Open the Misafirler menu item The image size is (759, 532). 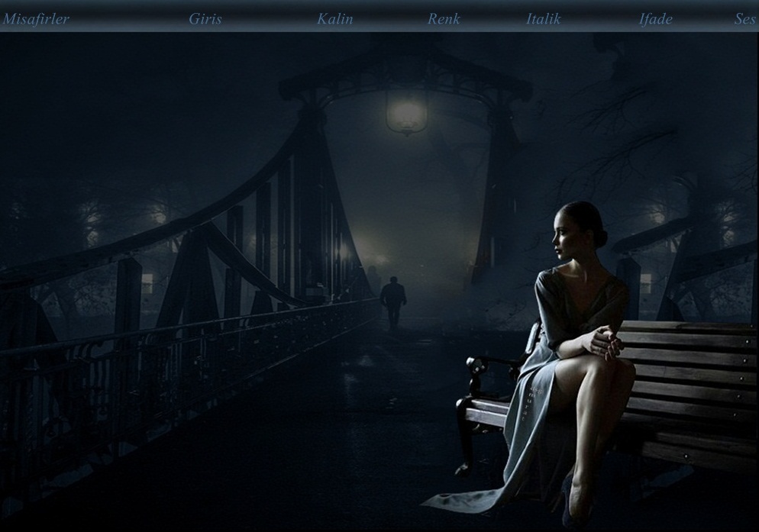pos(36,19)
